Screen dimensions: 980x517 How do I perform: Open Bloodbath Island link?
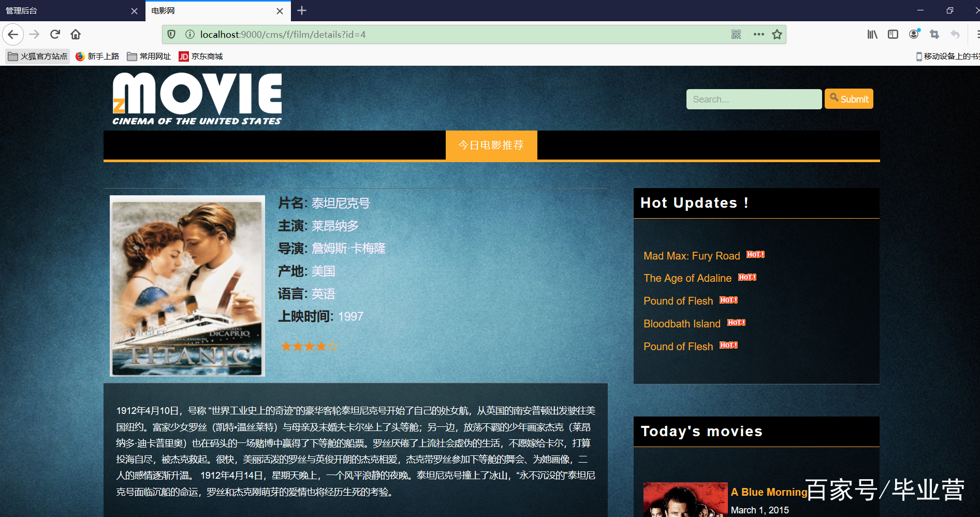point(682,324)
